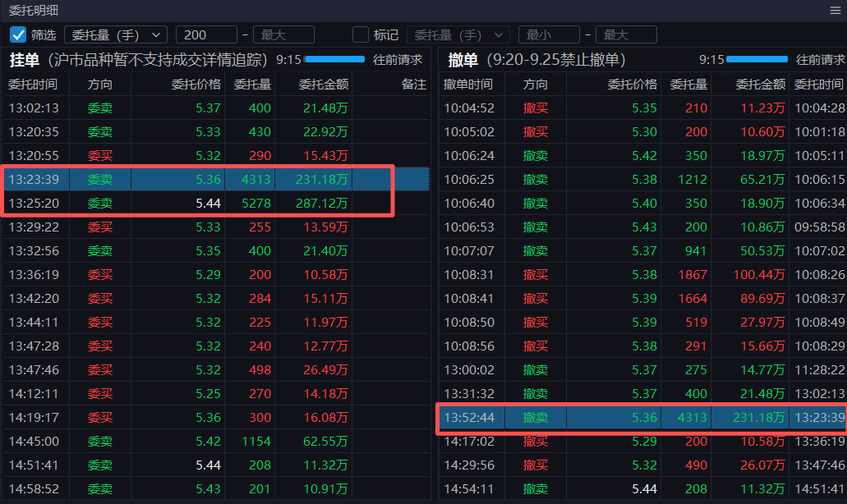This screenshot has height=504, width=847.
Task: Select the 撤单 row at 10:04:52
Action: [642, 108]
